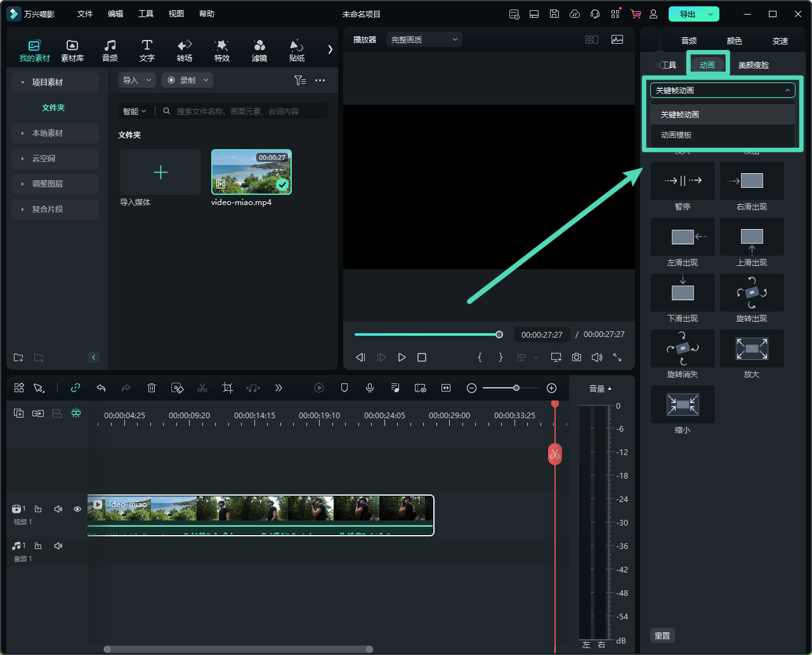This screenshot has height=655, width=812.
Task: Mute the audio track 1 speaker
Action: tap(58, 546)
